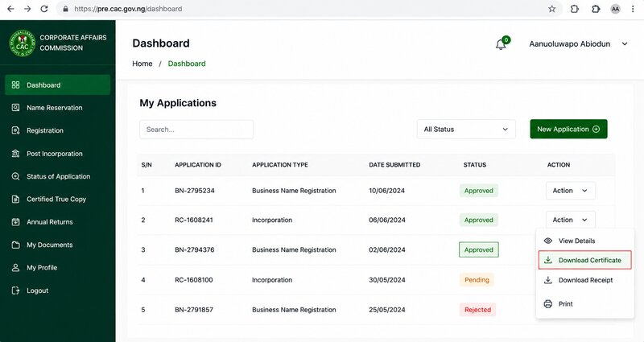Click the plus icon on New Application
The image size is (644, 342).
pyautogui.click(x=596, y=129)
